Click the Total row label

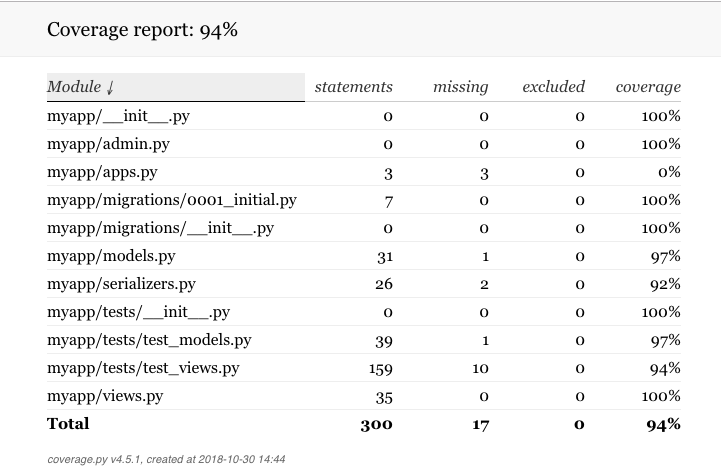pyautogui.click(x=68, y=424)
